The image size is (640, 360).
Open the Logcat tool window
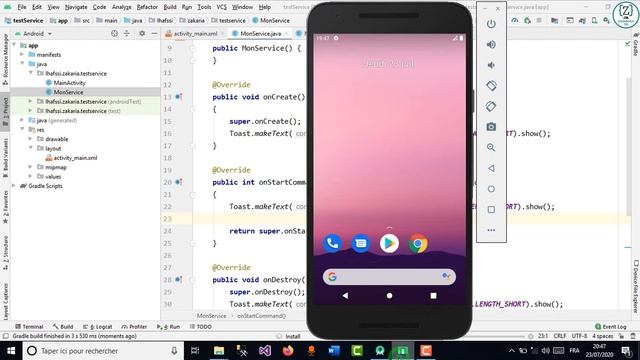(98, 327)
